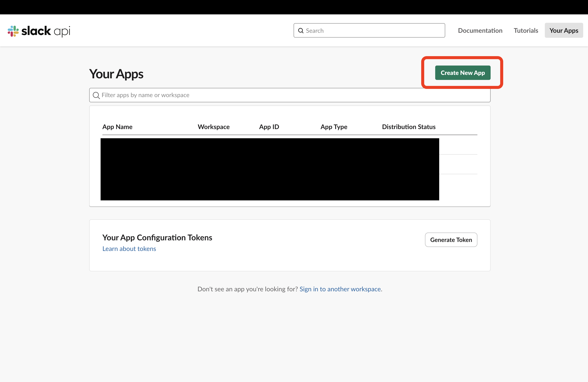Sort apps by App Type column

click(334, 127)
